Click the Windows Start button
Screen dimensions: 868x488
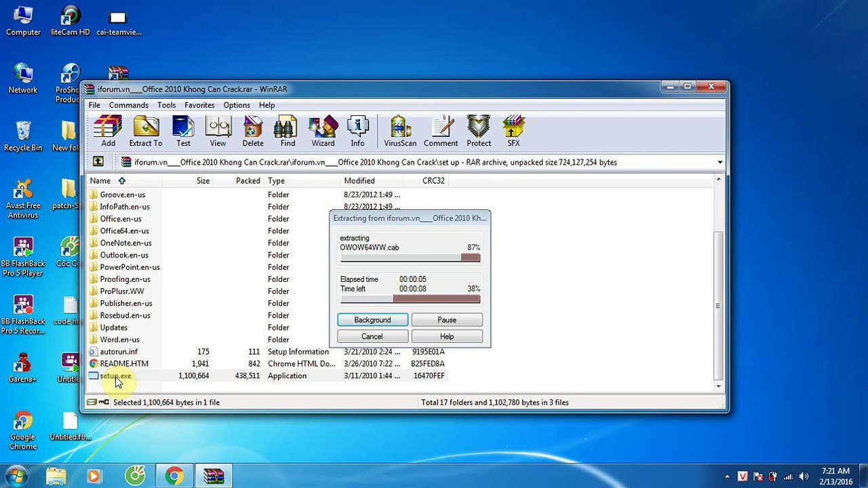16,476
